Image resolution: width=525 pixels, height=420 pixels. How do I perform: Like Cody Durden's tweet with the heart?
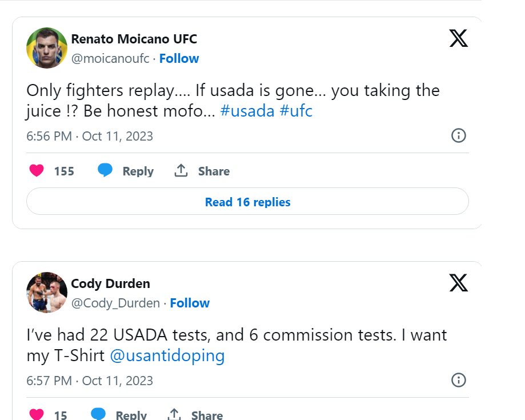(37, 414)
